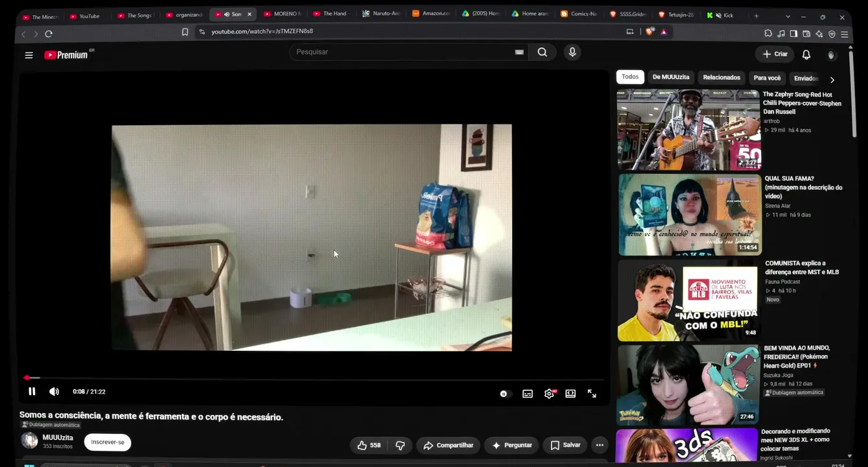Open Sirena Alar channel name
The image size is (868, 467).
click(x=777, y=206)
